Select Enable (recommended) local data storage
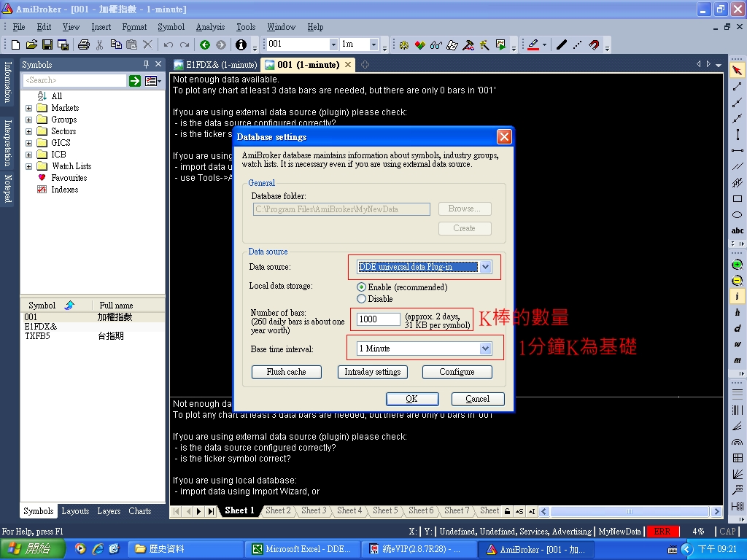This screenshot has width=747, height=560. [x=361, y=287]
